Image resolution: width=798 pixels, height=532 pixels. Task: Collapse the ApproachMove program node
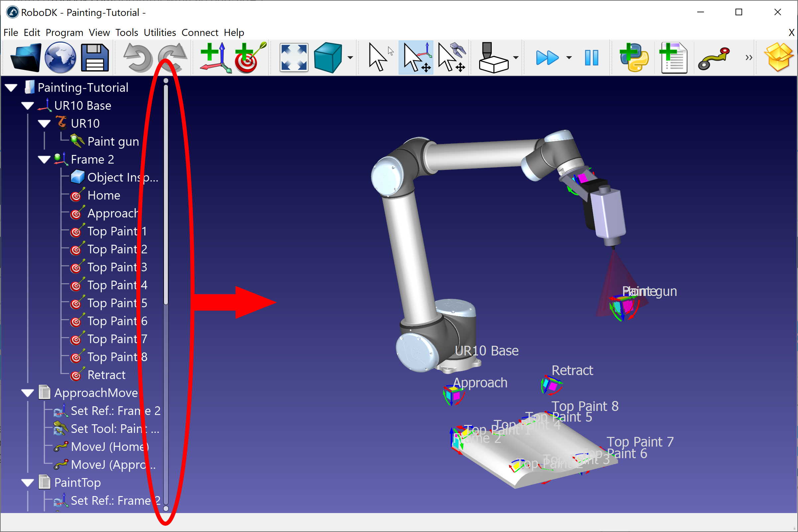pyautogui.click(x=28, y=393)
